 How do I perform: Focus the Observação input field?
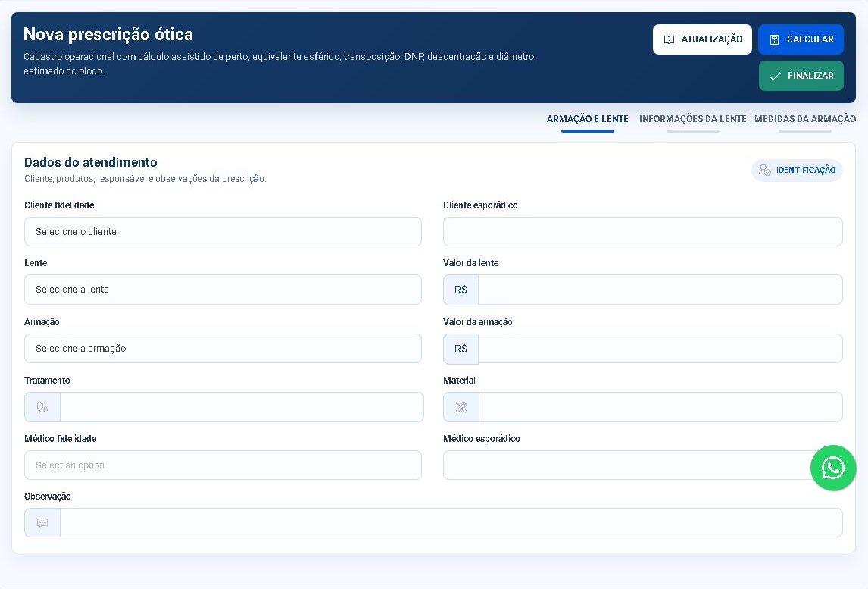click(451, 522)
